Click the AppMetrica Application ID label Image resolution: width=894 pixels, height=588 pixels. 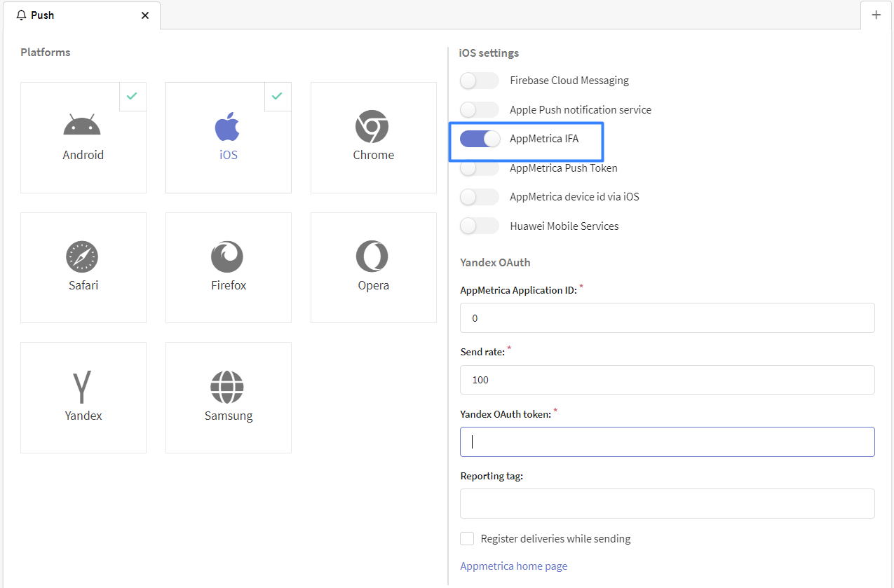pos(518,290)
